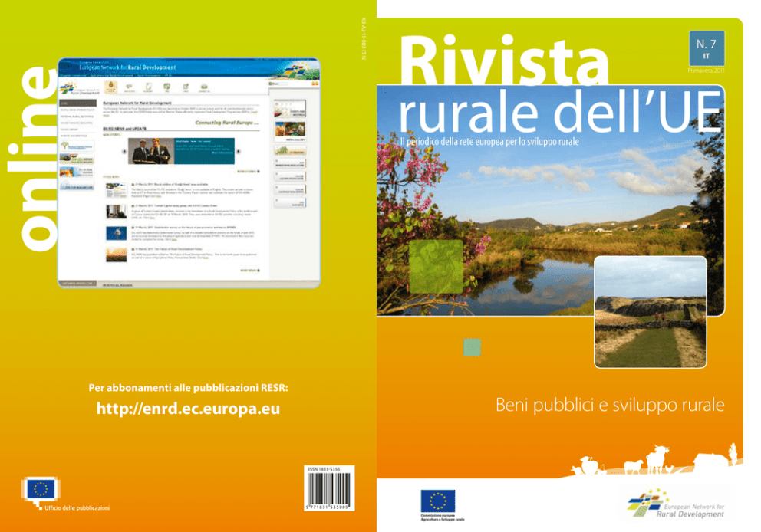
Task: Click the European Network for Rural Development logo
Action: 676,505
